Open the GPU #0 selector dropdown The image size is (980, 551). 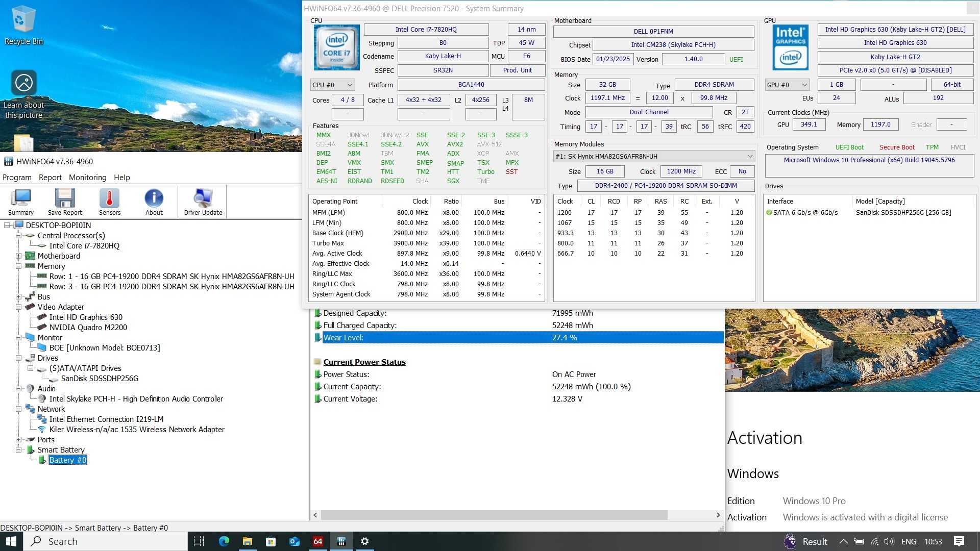pyautogui.click(x=787, y=85)
